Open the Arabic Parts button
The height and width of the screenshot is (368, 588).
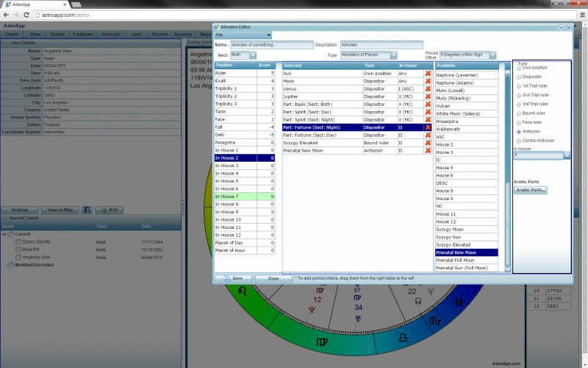530,190
